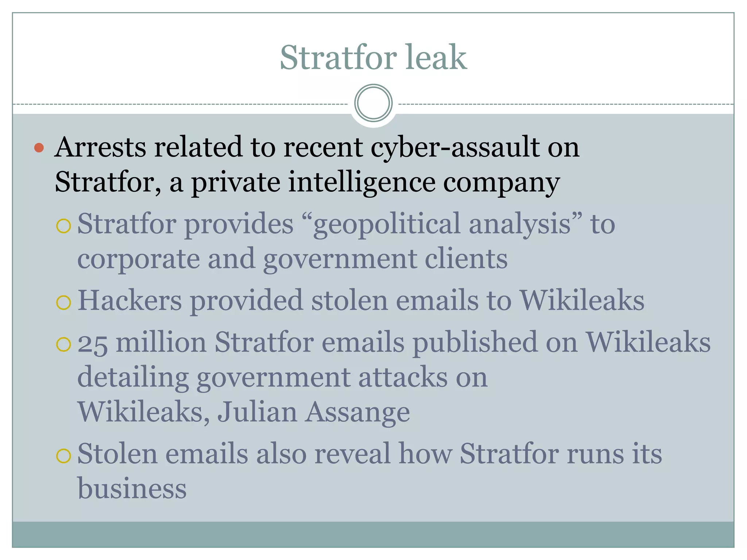This screenshot has height=560, width=747.
Task: Click "Hackers provided stolen emails to Wikileaks"
Action: tap(361, 300)
